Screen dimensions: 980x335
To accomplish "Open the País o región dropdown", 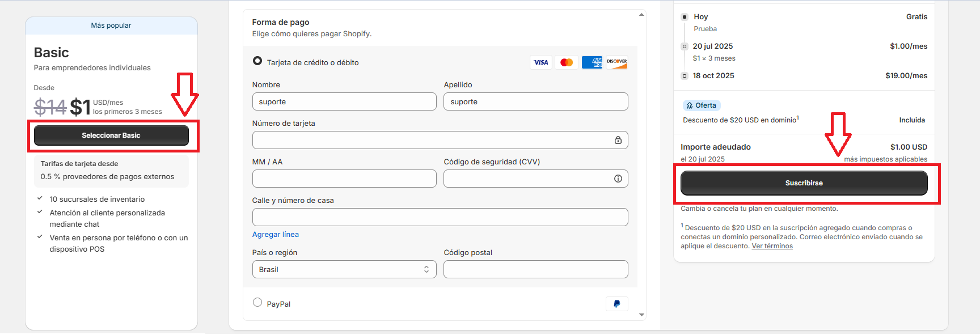I will (x=344, y=269).
